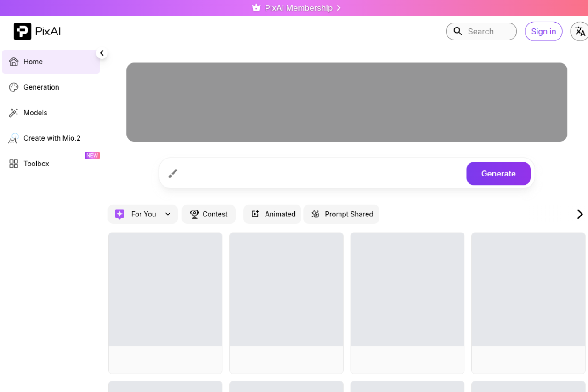Switch to the Contest tab
The width and height of the screenshot is (588, 392).
pos(209,214)
